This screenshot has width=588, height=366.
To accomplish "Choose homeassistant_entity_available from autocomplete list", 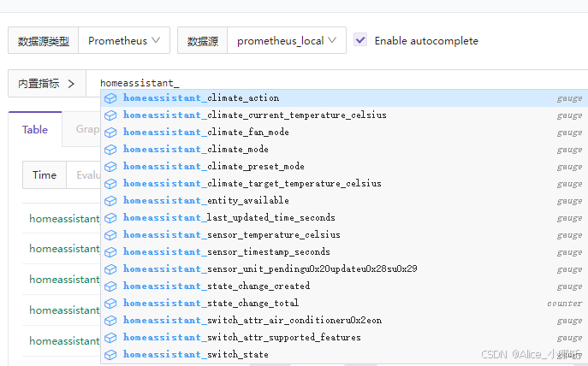I will (x=344, y=201).
